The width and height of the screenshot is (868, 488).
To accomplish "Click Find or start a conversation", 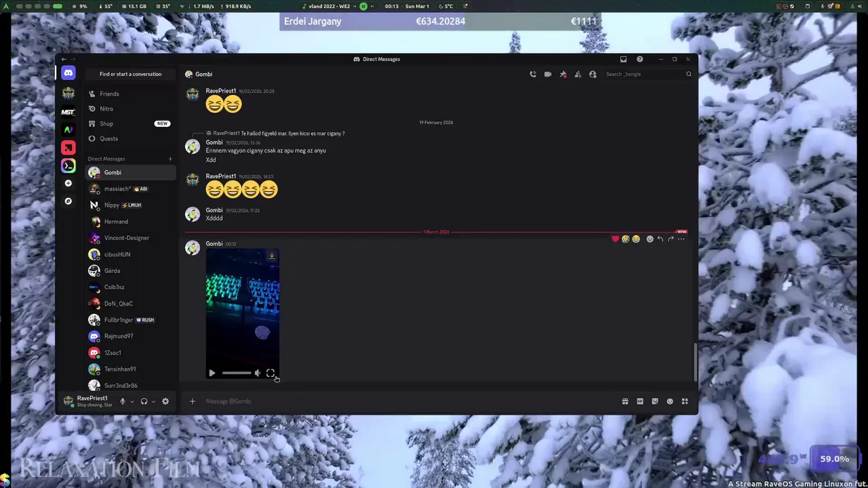I will tap(131, 74).
